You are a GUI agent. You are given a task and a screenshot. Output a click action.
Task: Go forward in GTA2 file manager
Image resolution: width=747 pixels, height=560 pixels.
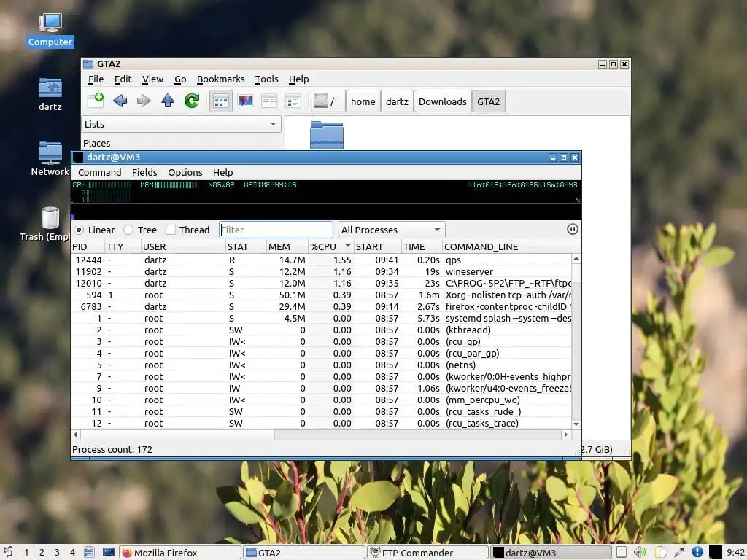click(x=144, y=101)
